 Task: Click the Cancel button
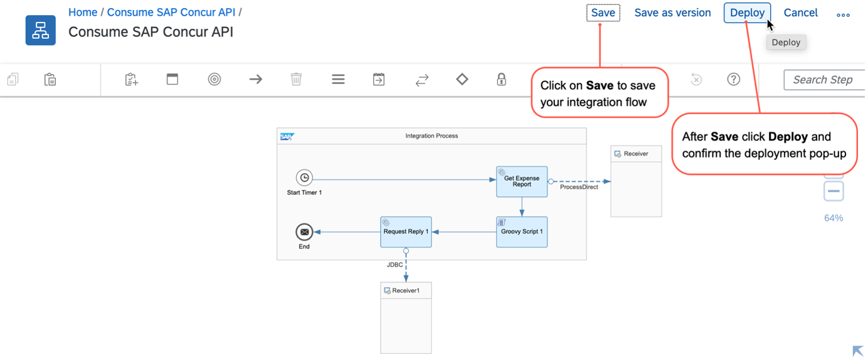(801, 13)
